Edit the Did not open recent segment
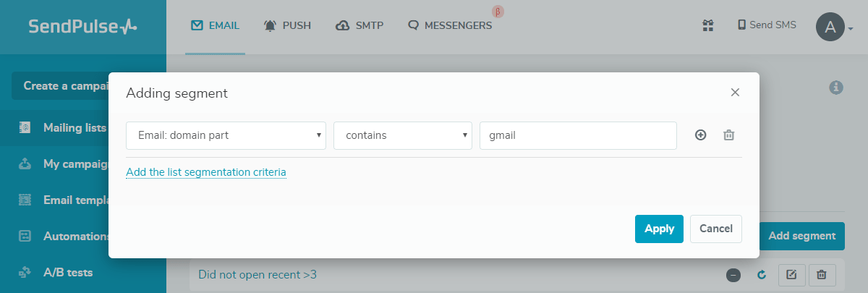868x293 pixels. pyautogui.click(x=791, y=275)
